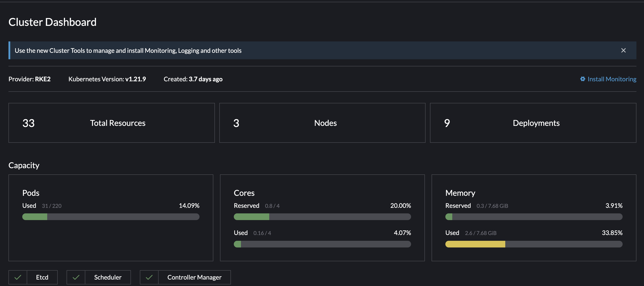Click the checkmark icon next to Scheduler
This screenshot has height=286, width=644.
point(76,277)
